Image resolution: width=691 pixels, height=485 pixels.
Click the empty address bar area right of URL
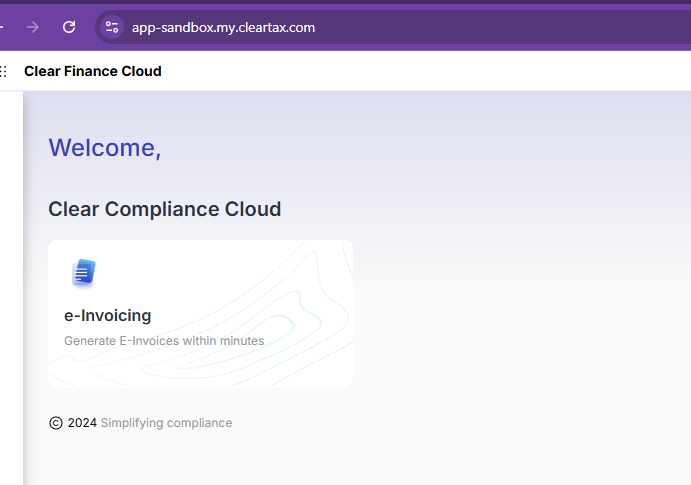coord(500,27)
